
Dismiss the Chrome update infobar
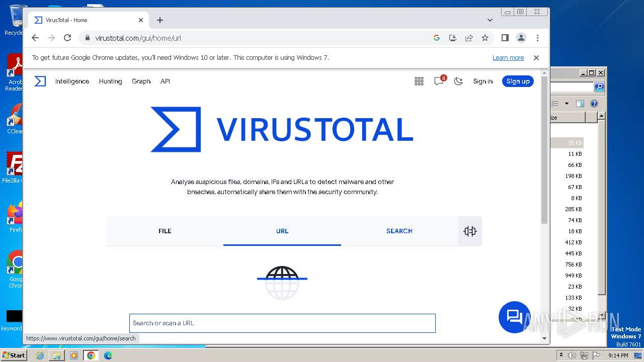536,58
